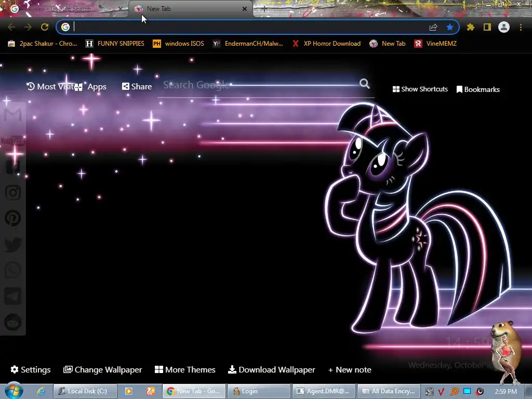Switch to All Data Encry... taskbar window
The height and width of the screenshot is (399, 532).
tap(389, 391)
